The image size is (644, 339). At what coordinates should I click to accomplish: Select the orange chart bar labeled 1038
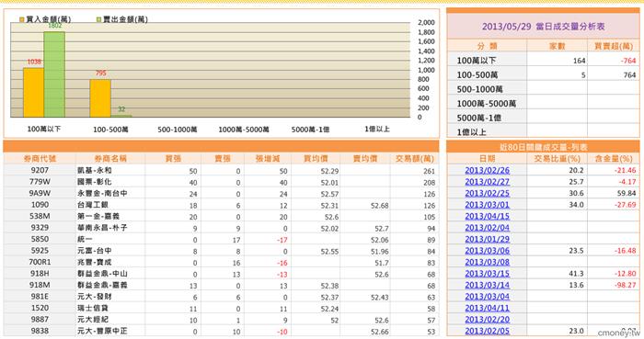(33, 93)
